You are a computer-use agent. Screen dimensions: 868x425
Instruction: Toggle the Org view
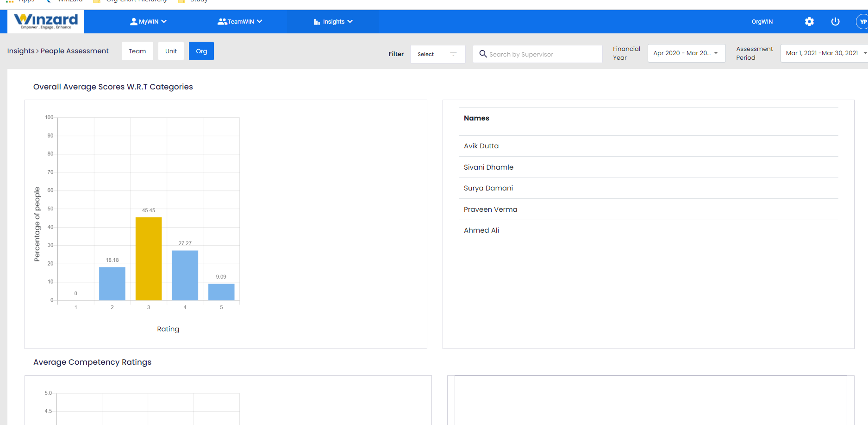pyautogui.click(x=201, y=51)
